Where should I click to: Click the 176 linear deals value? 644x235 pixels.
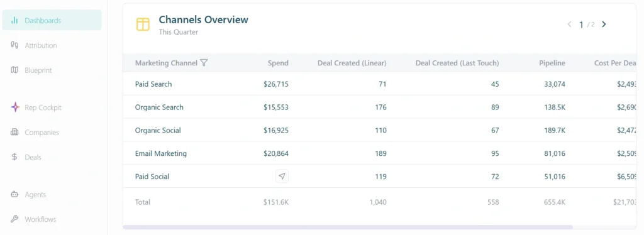click(x=380, y=107)
